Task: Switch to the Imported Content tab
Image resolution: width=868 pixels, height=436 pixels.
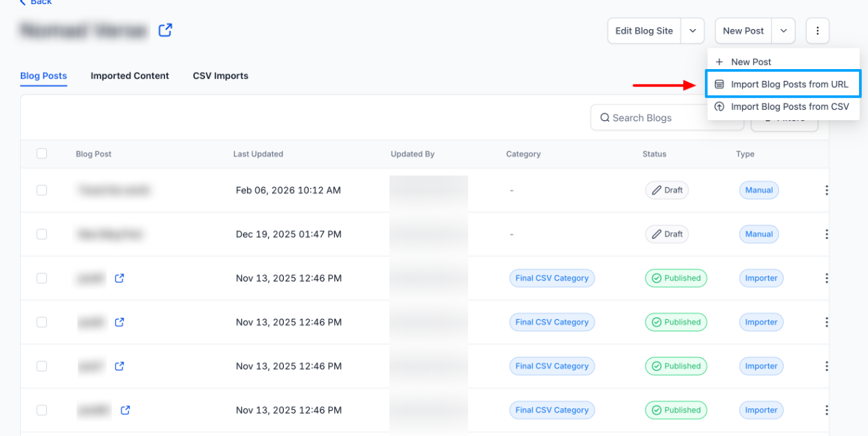Action: pos(130,76)
